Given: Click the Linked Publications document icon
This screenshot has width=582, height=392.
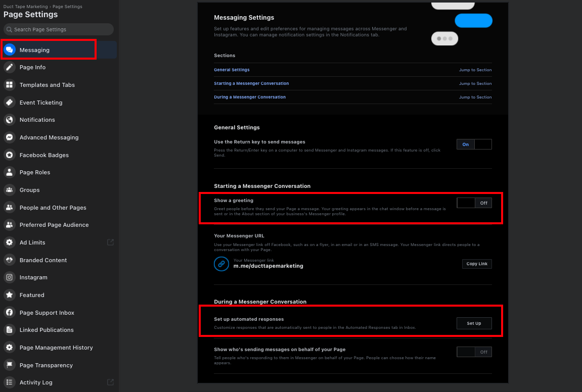Looking at the screenshot, I should 10,330.
